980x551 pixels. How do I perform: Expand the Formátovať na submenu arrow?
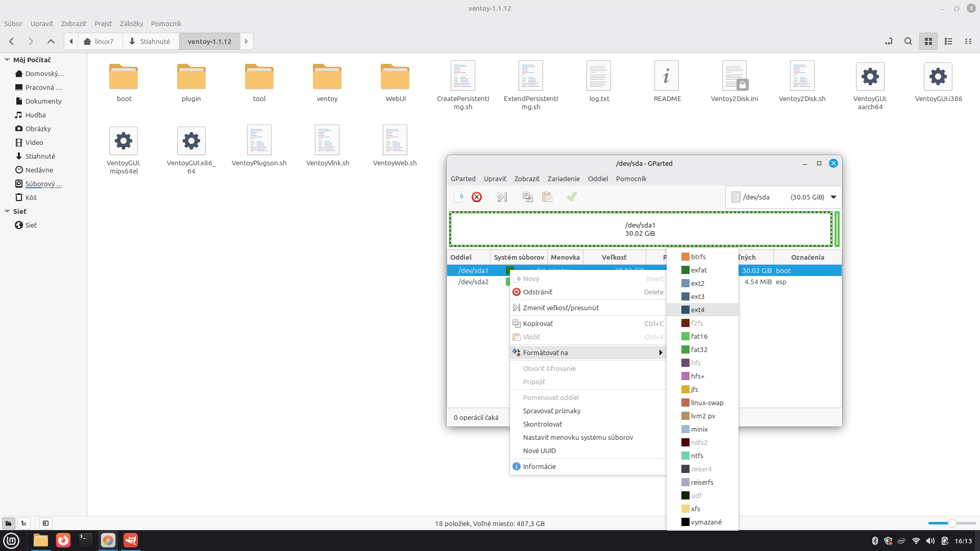[x=660, y=353]
